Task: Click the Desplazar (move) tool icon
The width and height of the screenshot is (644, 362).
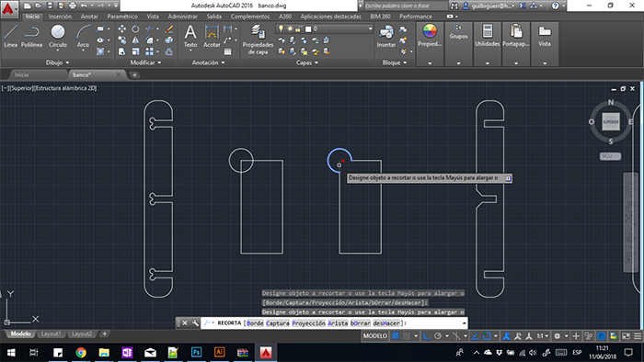Action: pyautogui.click(x=122, y=28)
